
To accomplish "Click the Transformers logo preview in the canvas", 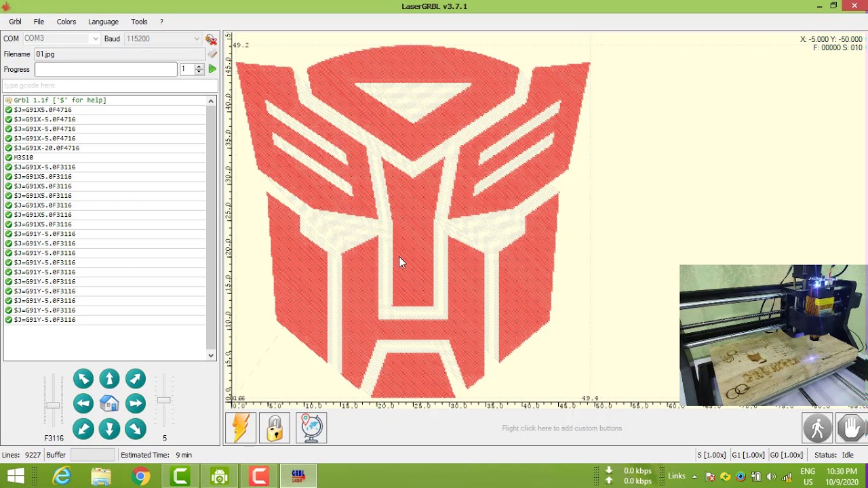I will [412, 221].
